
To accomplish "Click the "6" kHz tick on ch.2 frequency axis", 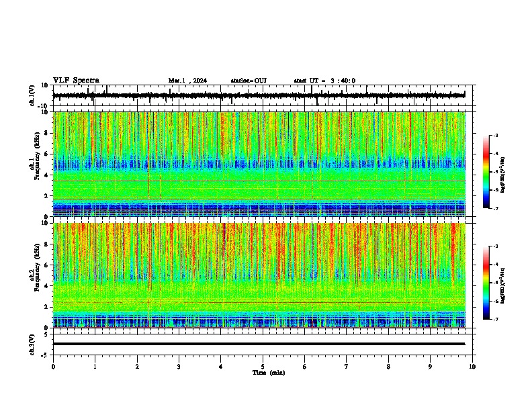I will (46, 265).
